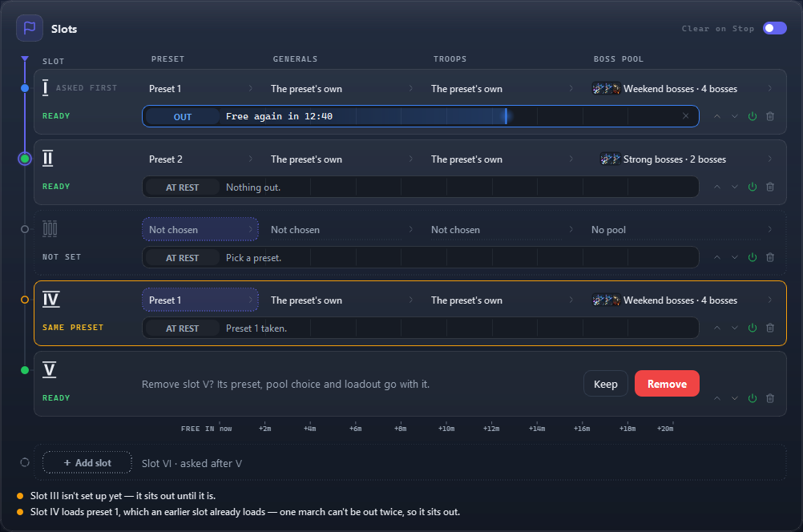The image size is (803, 532).
Task: Toggle power for slot II
Action: point(753,187)
